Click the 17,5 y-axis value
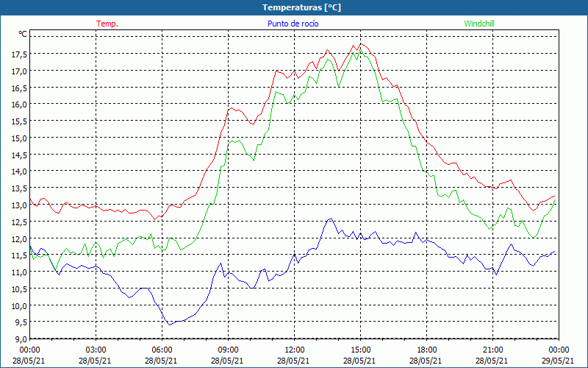Image resolution: width=588 pixels, height=368 pixels. [x=19, y=54]
